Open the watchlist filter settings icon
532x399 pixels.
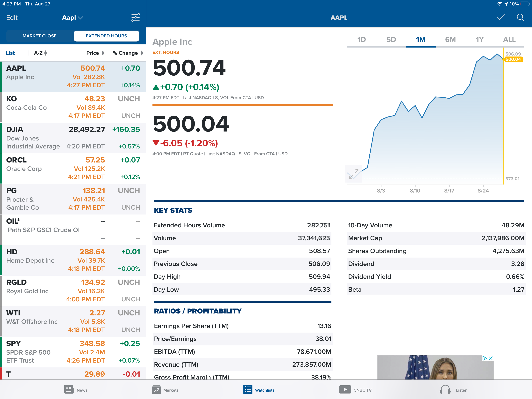135,18
